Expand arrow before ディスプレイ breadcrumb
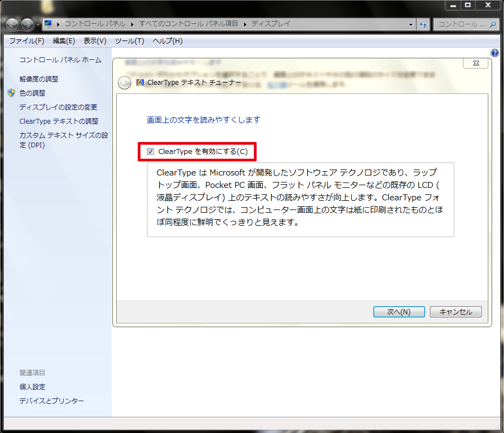 (x=245, y=24)
